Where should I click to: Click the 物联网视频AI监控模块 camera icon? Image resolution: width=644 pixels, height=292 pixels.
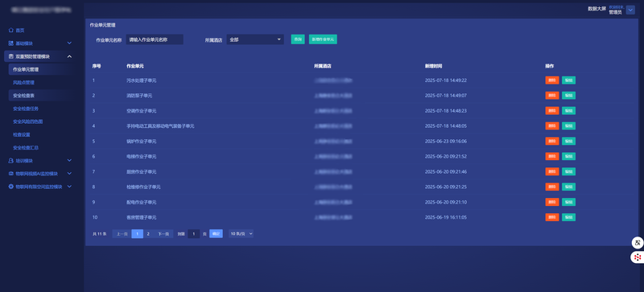coord(10,174)
